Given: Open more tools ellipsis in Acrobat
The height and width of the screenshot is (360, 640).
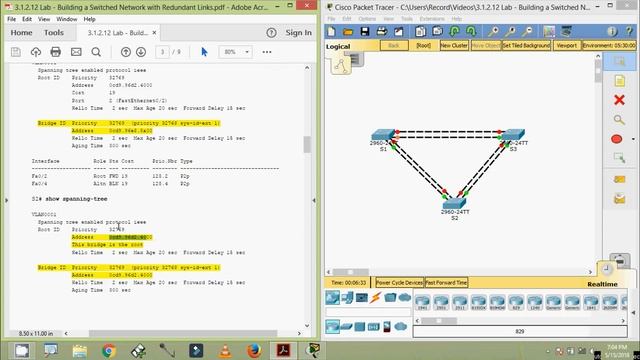Looking at the screenshot, I should click(267, 52).
